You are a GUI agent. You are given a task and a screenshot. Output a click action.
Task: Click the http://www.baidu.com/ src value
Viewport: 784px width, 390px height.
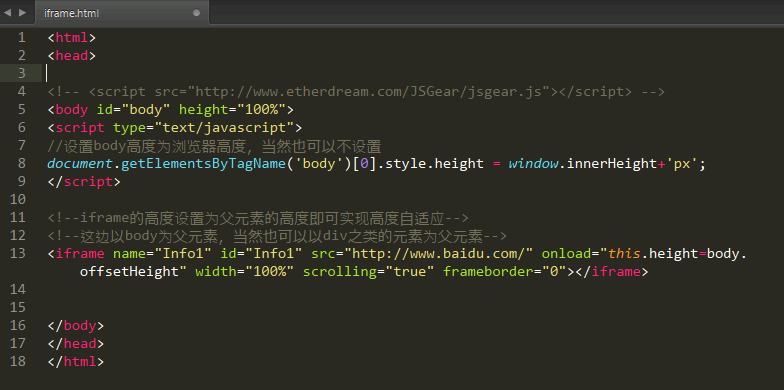click(438, 254)
